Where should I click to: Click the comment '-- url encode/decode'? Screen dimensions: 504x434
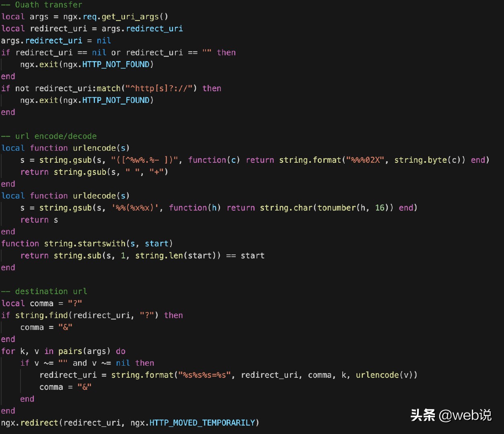[x=49, y=136]
